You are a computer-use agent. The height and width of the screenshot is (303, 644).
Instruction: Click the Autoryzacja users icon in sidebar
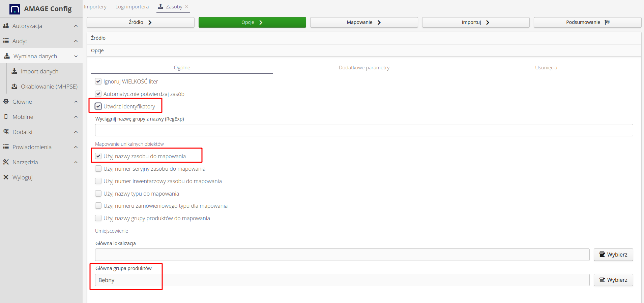pyautogui.click(x=6, y=26)
